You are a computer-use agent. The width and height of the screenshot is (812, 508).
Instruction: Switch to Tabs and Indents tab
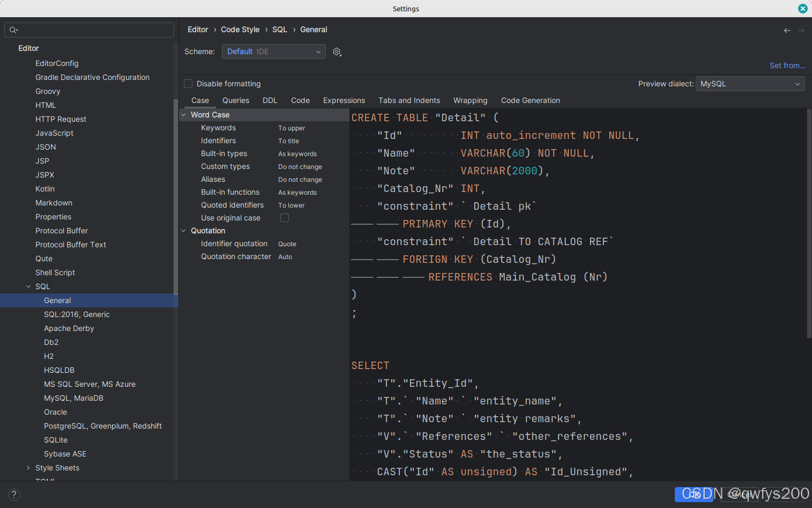point(409,100)
